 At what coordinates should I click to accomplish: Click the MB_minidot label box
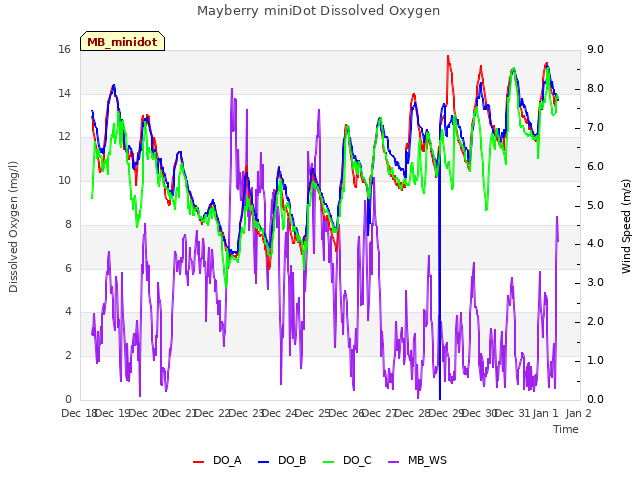coord(122,41)
